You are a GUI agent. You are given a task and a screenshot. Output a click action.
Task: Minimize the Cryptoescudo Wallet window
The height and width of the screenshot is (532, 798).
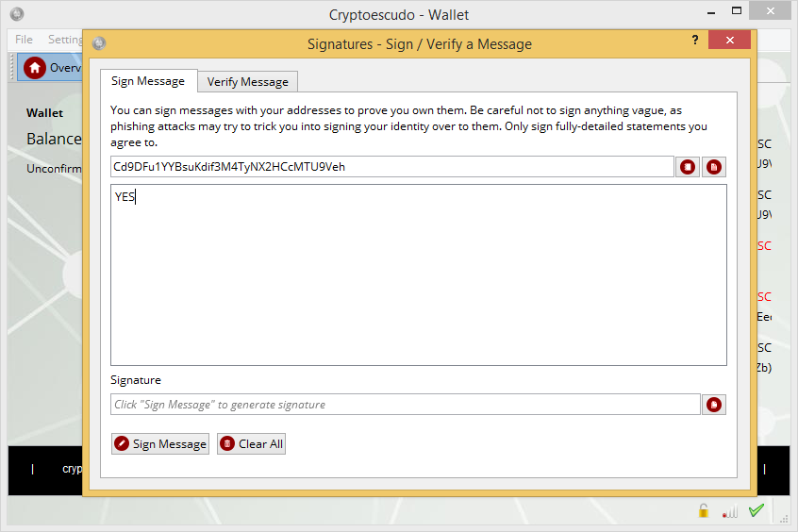tap(711, 11)
